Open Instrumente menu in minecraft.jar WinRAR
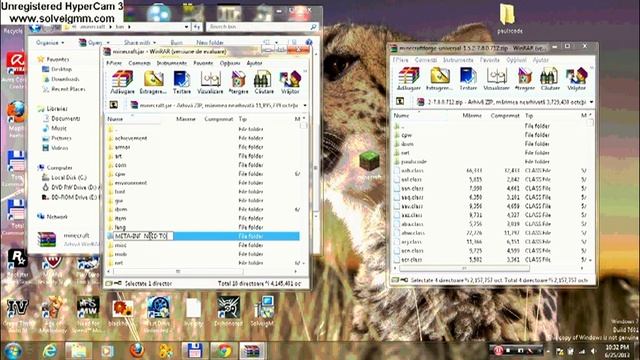Viewport: 640px width, 360px height. (172, 63)
